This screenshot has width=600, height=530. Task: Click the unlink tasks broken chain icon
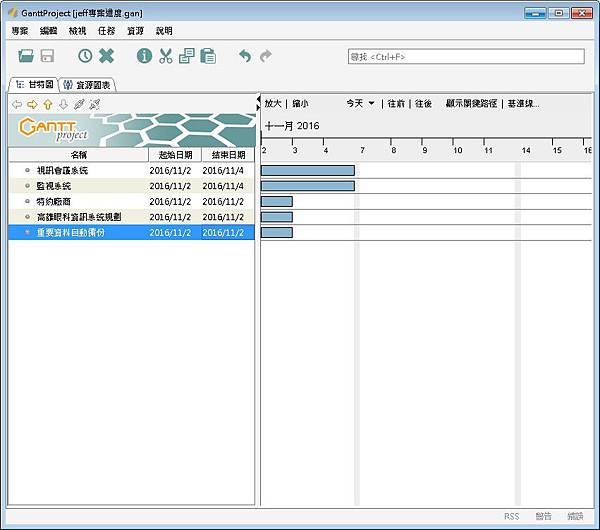click(x=95, y=104)
